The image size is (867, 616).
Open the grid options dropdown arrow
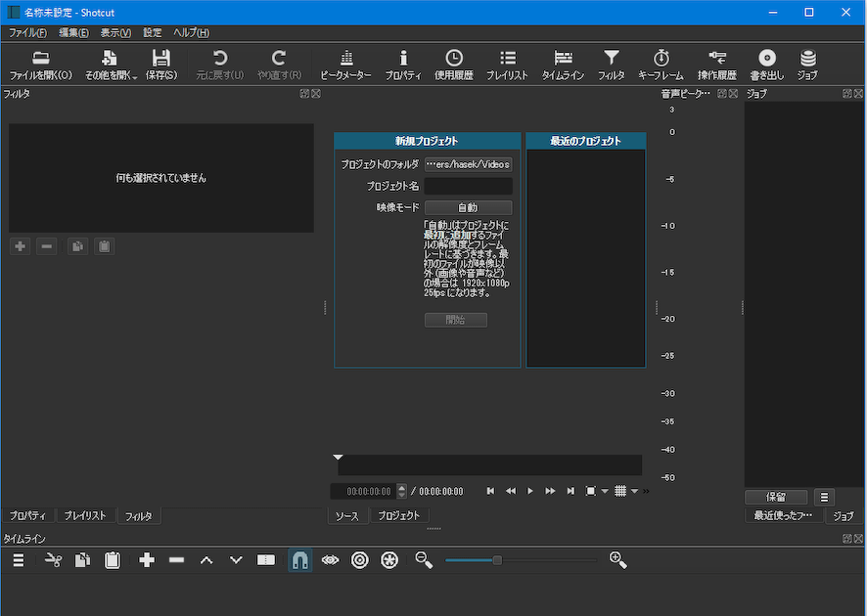click(x=634, y=491)
